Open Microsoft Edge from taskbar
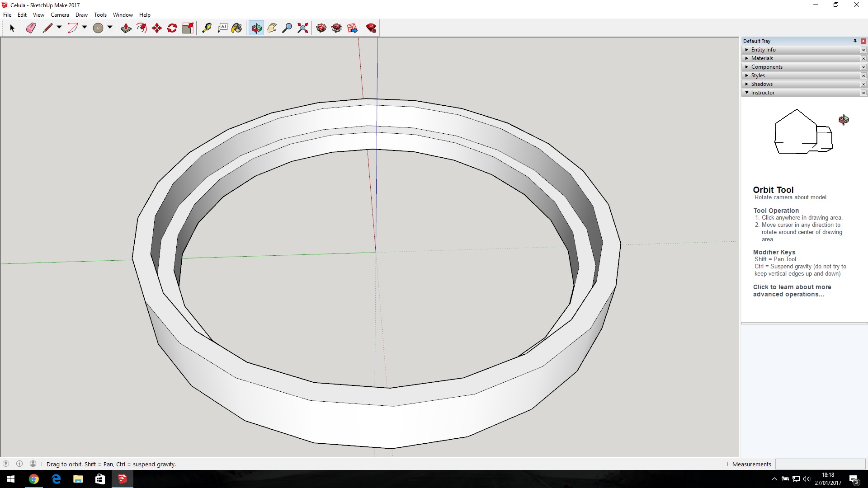This screenshot has width=868, height=488. [x=56, y=479]
